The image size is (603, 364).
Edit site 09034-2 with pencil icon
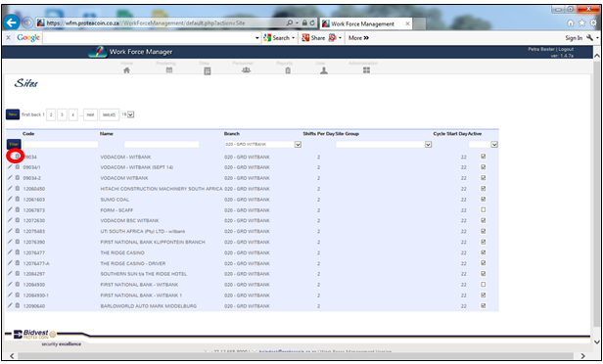10,177
